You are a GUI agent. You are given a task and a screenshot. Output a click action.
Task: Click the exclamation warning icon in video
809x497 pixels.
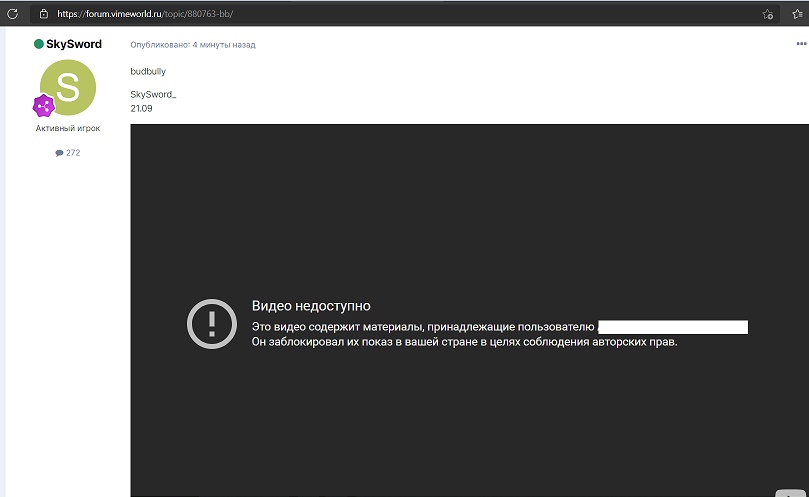[211, 324]
